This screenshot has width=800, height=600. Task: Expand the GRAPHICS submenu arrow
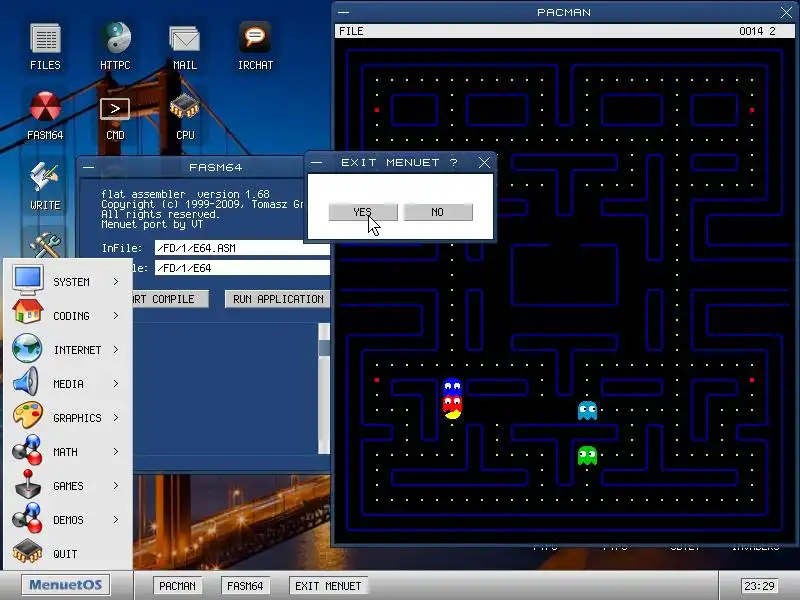click(116, 418)
